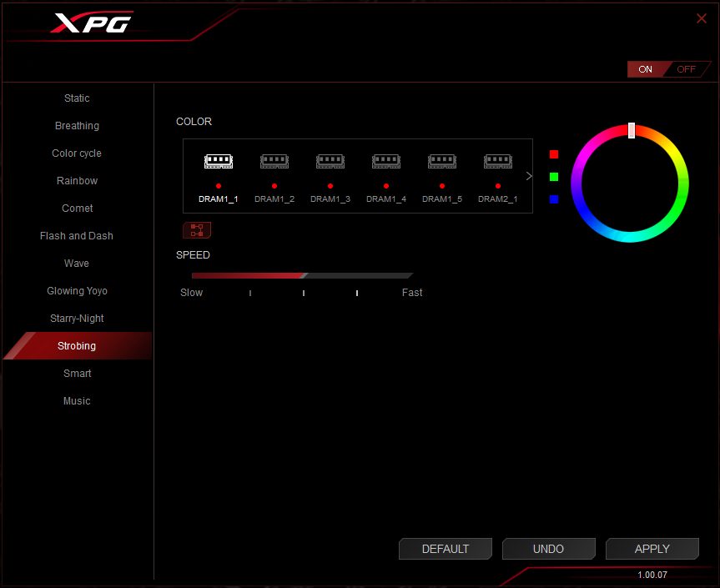Viewport: 720px width, 588px height.
Task: Click the SPEED section heading
Action: point(193,255)
